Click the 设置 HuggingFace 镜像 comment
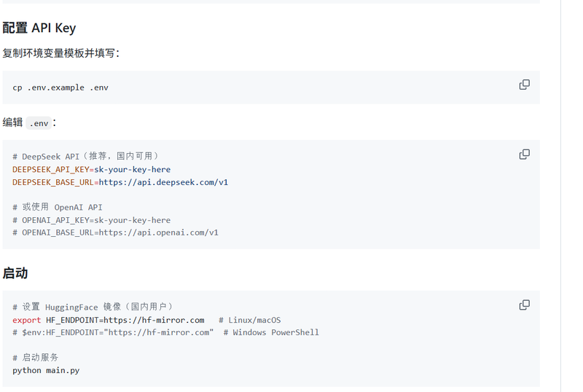The width and height of the screenshot is (583, 392). click(93, 307)
